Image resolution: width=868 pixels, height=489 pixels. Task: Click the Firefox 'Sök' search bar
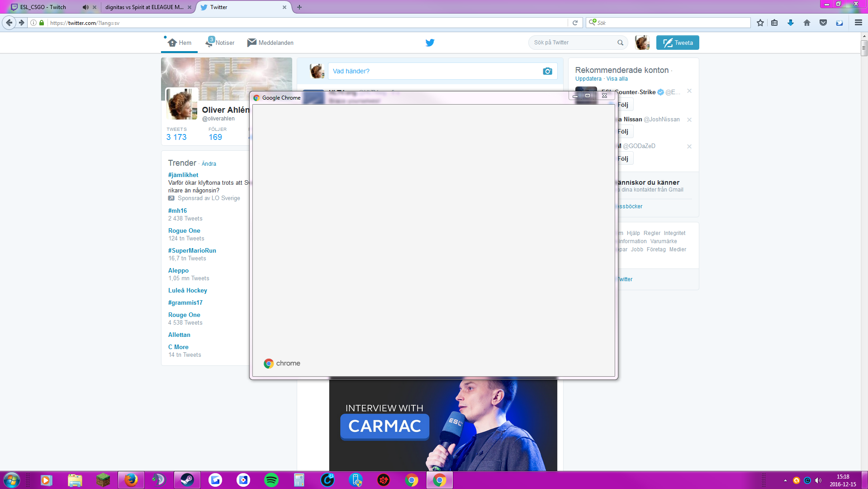click(x=669, y=23)
